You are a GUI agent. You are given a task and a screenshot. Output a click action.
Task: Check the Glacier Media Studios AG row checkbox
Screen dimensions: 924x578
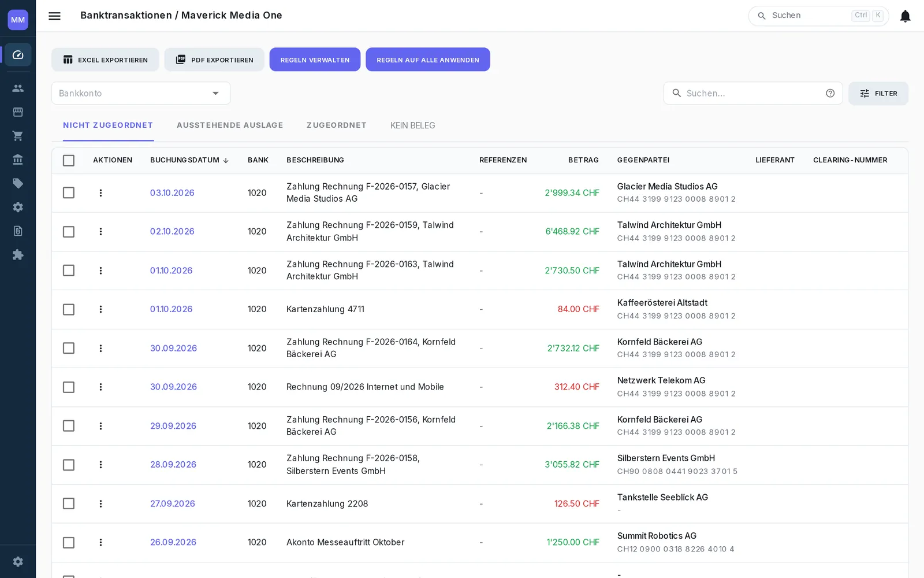(x=69, y=192)
